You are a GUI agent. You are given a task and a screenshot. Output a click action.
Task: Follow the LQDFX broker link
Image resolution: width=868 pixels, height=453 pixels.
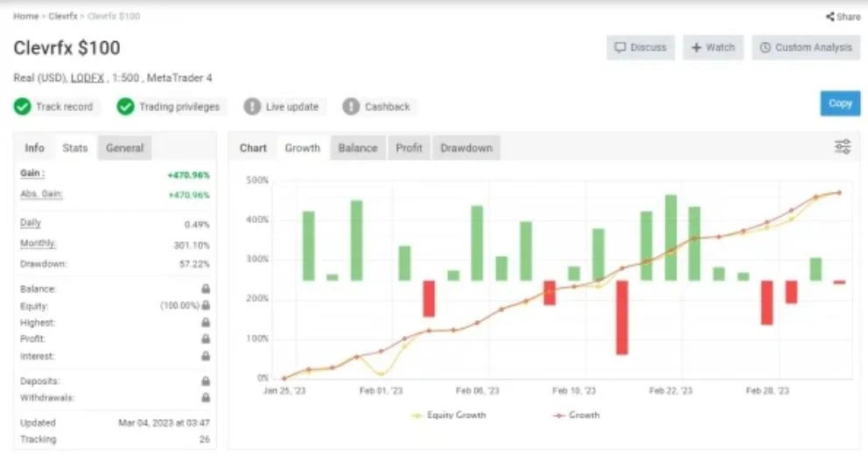tap(87, 78)
